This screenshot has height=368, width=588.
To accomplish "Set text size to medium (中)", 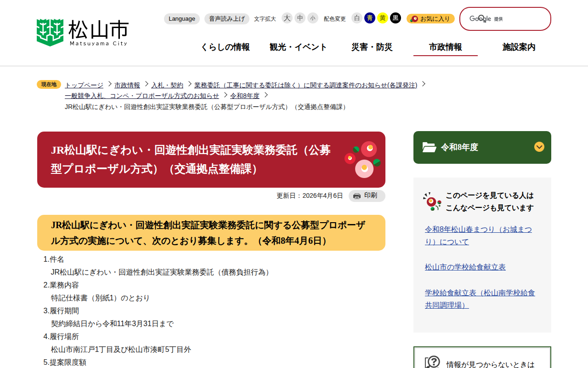I will 300,18.
